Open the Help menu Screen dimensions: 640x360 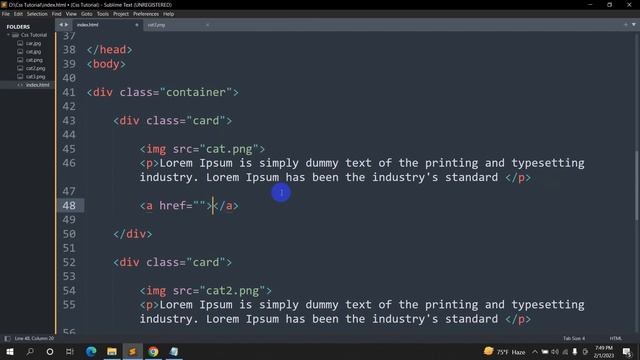(x=169, y=14)
